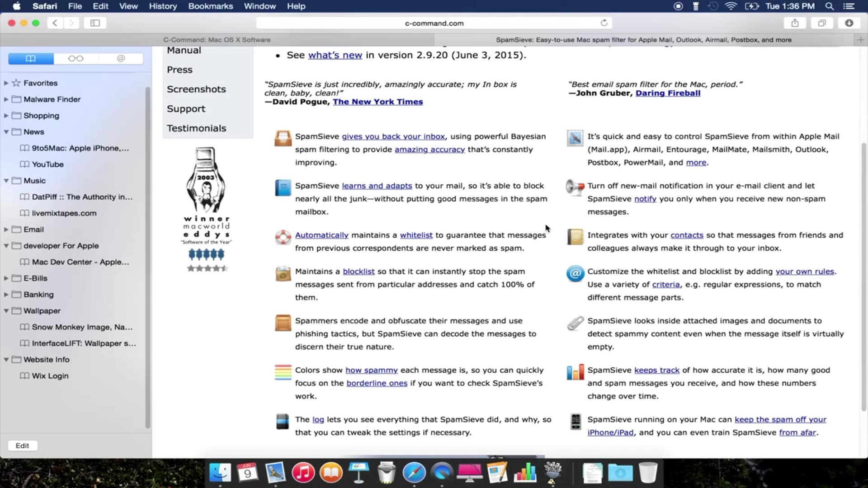This screenshot has height=488, width=868.
Task: Open QuickTime Player from the Dock
Action: coord(442,473)
